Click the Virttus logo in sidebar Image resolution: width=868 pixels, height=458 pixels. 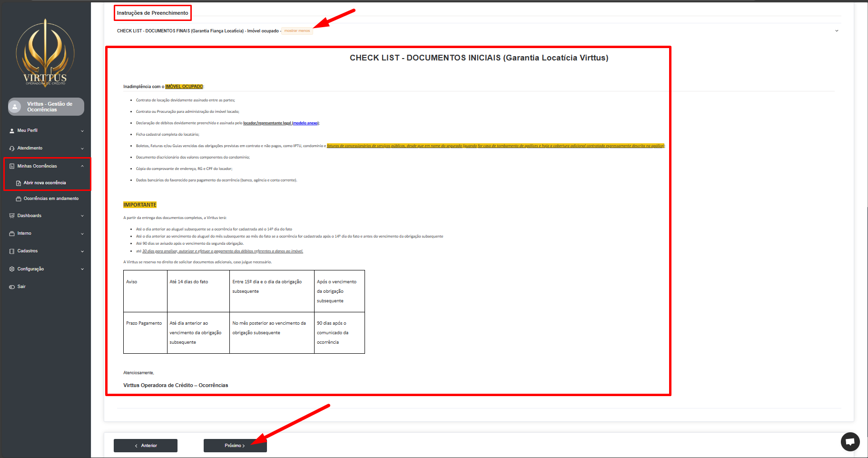45,53
